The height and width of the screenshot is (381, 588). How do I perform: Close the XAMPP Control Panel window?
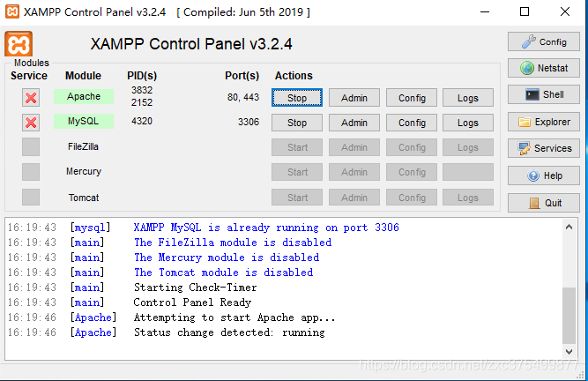tap(565, 12)
